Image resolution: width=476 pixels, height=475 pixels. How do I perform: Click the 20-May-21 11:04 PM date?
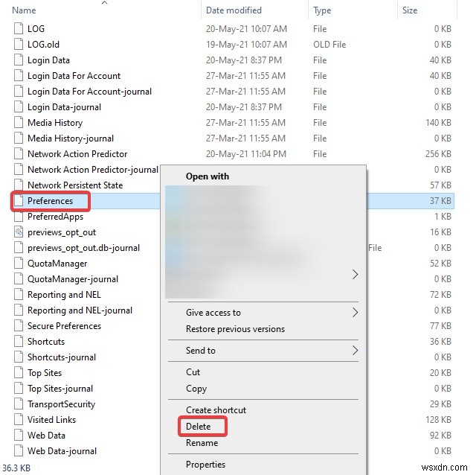tap(246, 154)
